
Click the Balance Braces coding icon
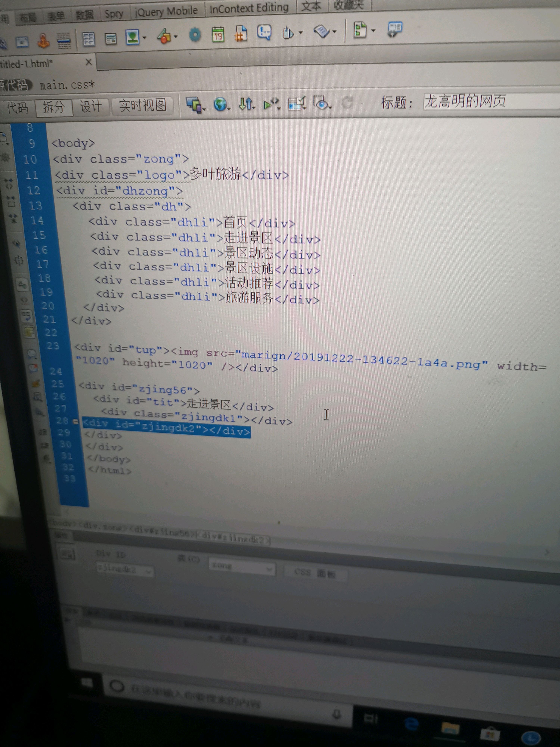tap(19, 260)
